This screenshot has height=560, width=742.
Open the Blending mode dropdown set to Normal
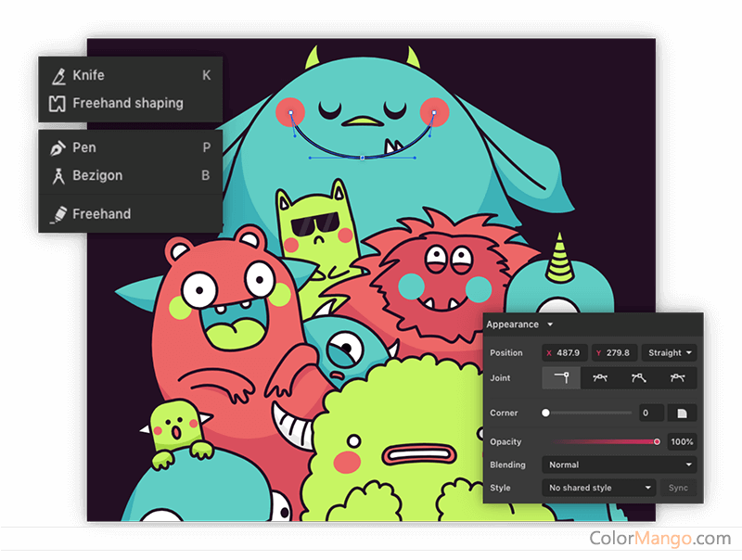click(619, 465)
